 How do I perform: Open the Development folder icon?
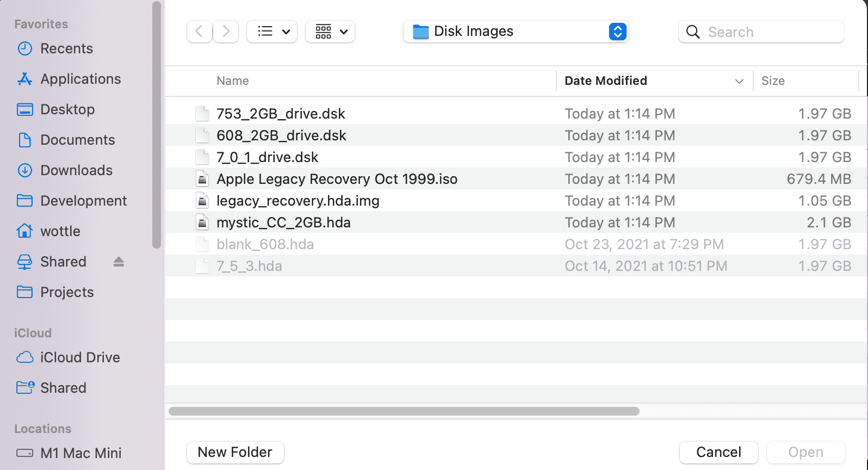click(x=24, y=201)
